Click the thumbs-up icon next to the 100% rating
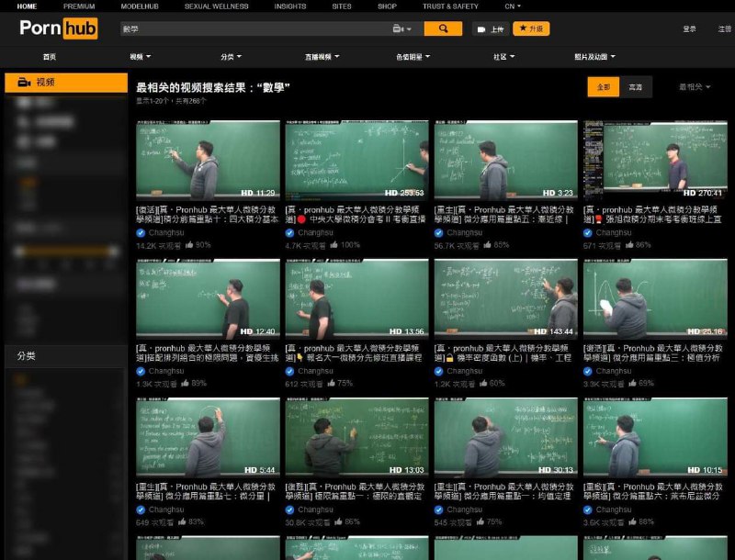Screen dimensions: 735x560 pyautogui.click(x=334, y=244)
